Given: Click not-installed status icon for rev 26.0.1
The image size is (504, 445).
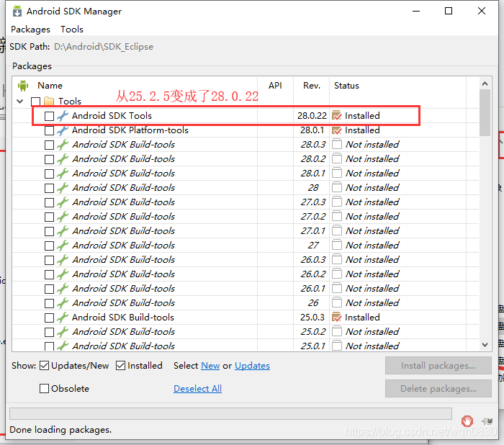Looking at the screenshot, I should [x=336, y=288].
